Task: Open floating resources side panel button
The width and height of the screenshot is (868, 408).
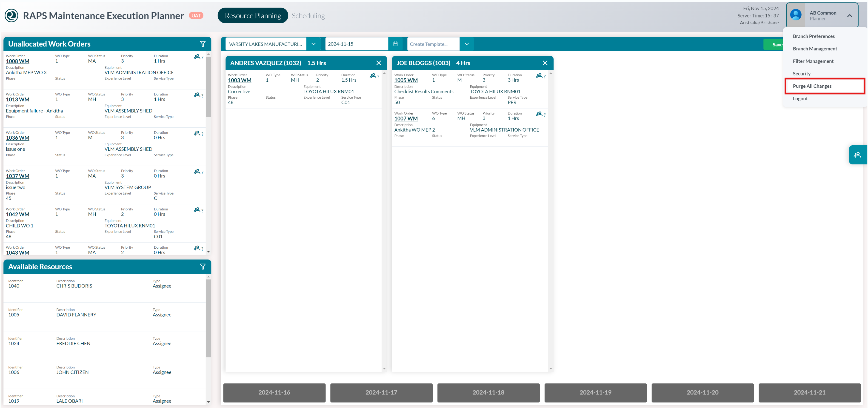Action: tap(858, 155)
